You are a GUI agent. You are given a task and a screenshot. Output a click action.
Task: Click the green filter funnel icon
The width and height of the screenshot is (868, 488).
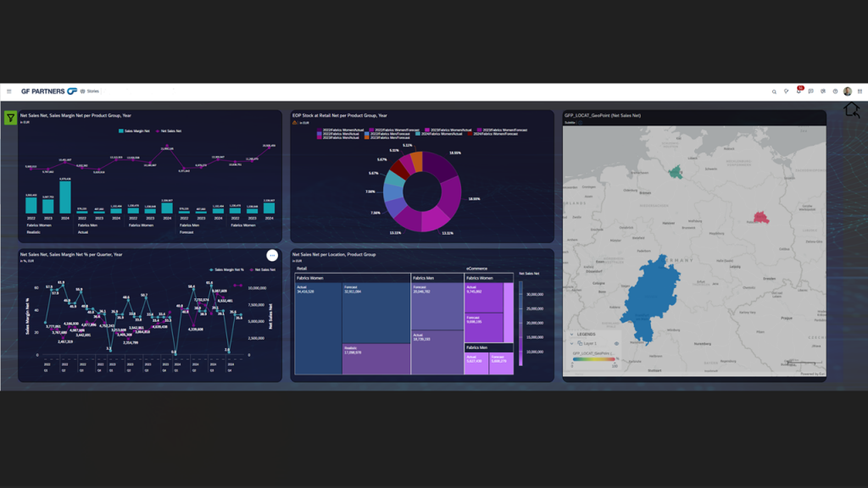(10, 118)
